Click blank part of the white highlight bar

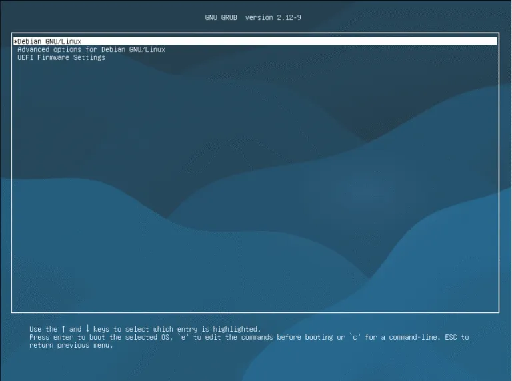(x=289, y=41)
